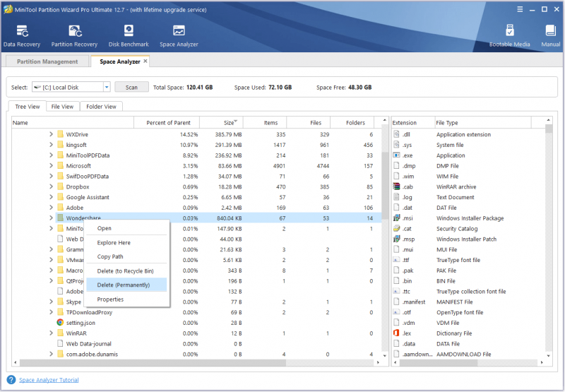Click the help question mark icon
The width and height of the screenshot is (565, 392).
click(x=11, y=380)
